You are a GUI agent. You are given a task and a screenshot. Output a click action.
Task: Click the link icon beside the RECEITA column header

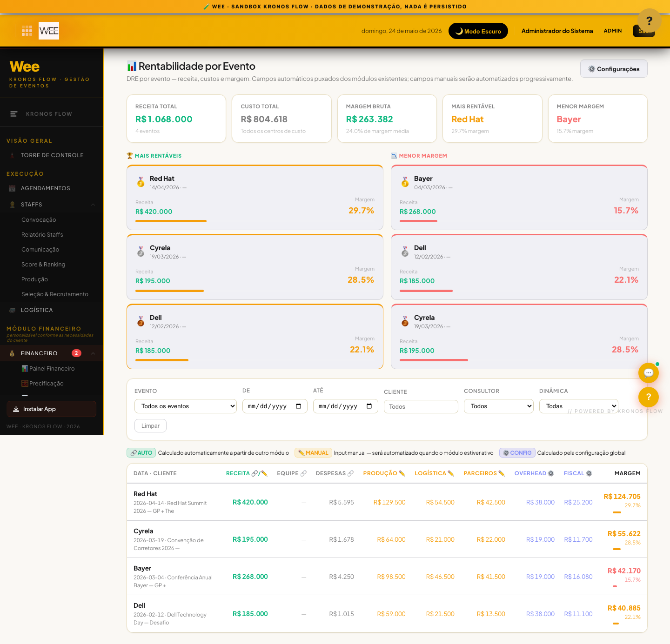[x=255, y=473]
